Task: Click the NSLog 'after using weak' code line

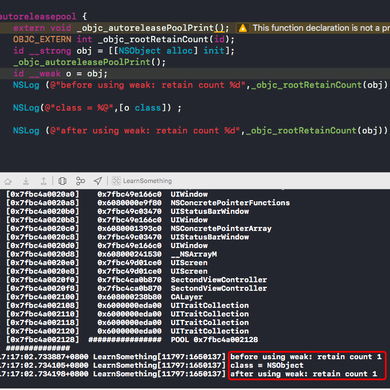Action: coord(201,131)
